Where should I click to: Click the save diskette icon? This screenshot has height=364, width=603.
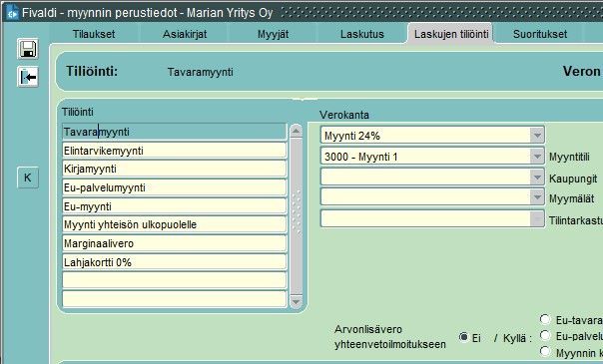tap(28, 49)
